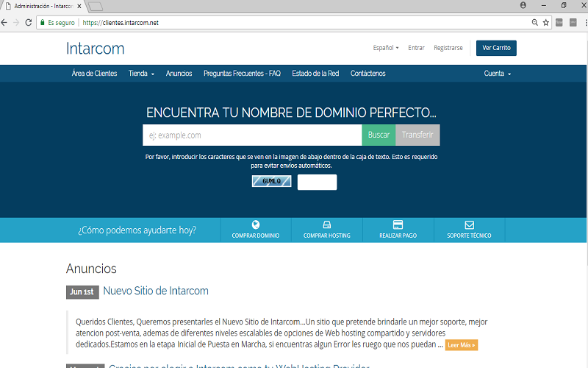588x368 pixels.
Task: Click the Realizar Pago card icon
Action: pyautogui.click(x=398, y=224)
